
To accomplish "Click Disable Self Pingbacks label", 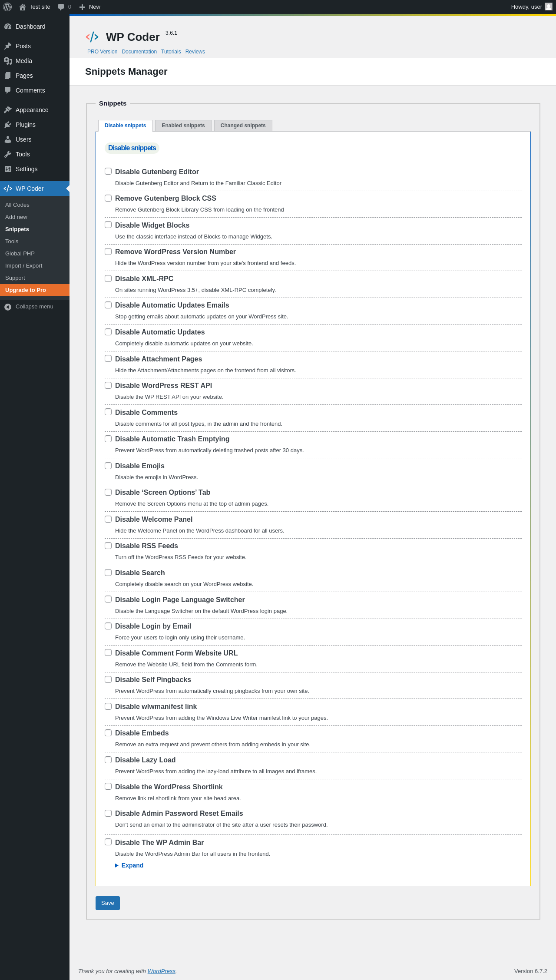I will pos(153,680).
